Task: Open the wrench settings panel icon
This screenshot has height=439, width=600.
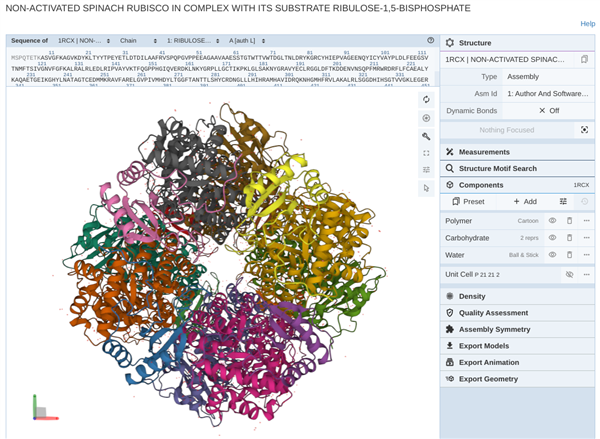Action: click(426, 136)
